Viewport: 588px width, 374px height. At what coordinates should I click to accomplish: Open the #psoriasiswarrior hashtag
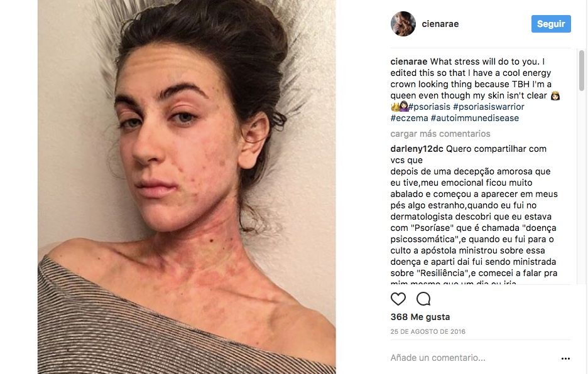point(489,107)
